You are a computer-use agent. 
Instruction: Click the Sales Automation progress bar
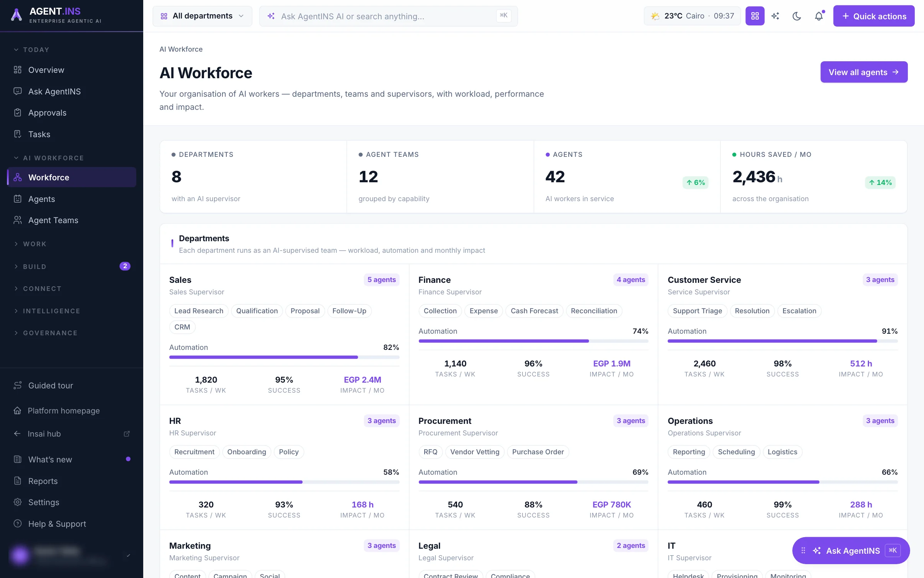pos(284,357)
